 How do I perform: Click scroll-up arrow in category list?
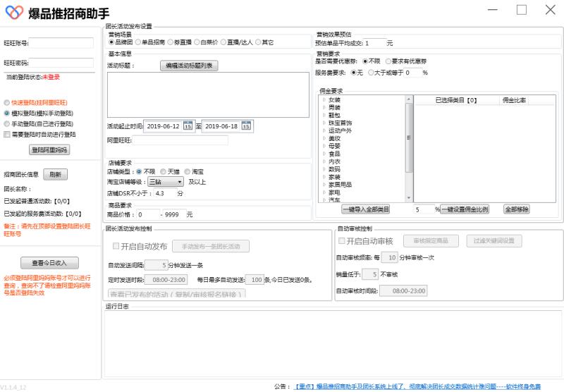(x=409, y=99)
